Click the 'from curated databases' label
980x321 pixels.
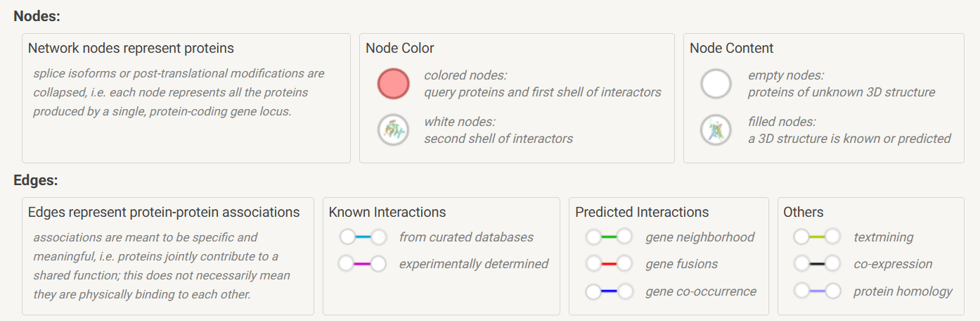tap(466, 237)
